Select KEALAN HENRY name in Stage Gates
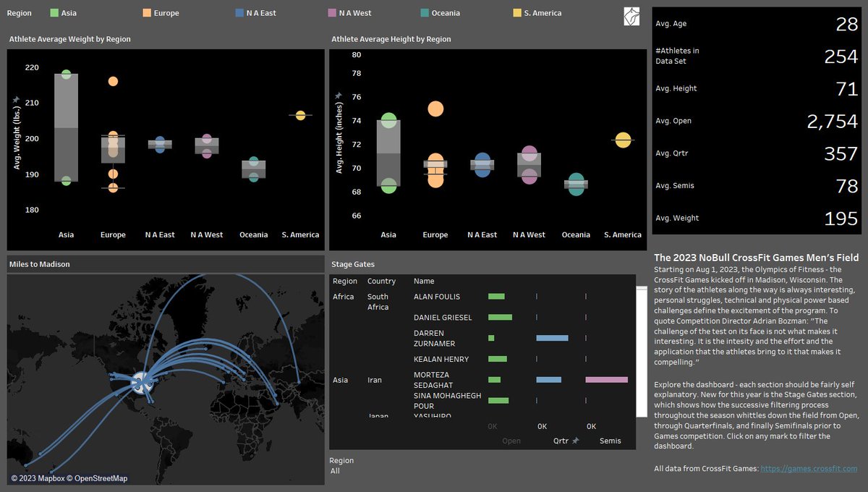The image size is (868, 492). 441,359
